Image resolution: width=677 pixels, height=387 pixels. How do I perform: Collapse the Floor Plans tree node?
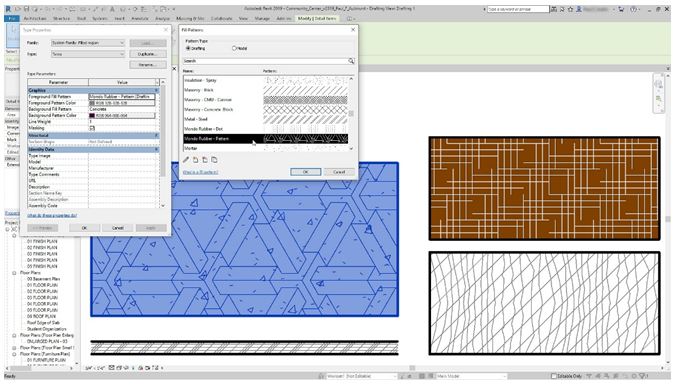pyautogui.click(x=14, y=273)
